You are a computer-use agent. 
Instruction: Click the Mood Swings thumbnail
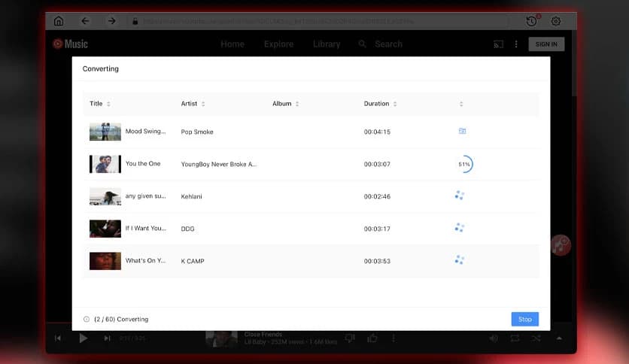[105, 132]
